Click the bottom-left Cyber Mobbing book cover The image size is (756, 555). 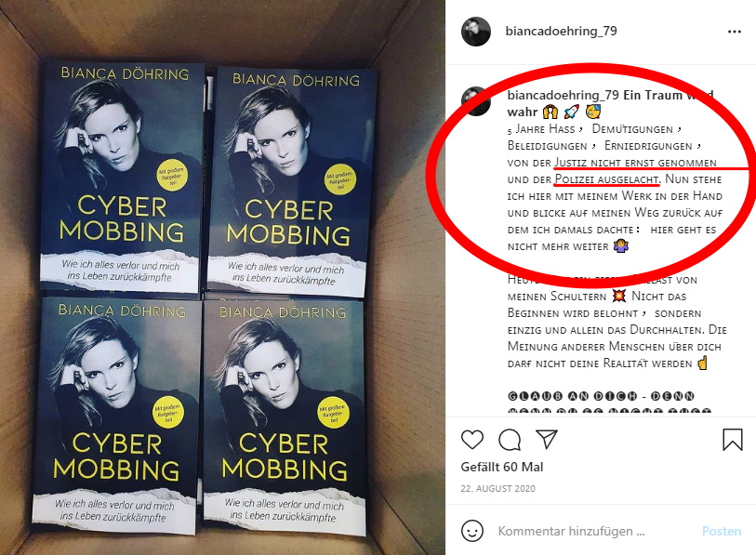pyautogui.click(x=116, y=415)
